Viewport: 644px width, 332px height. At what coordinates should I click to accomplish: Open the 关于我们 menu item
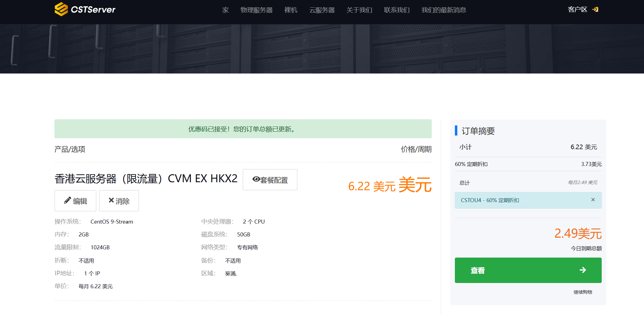[359, 10]
